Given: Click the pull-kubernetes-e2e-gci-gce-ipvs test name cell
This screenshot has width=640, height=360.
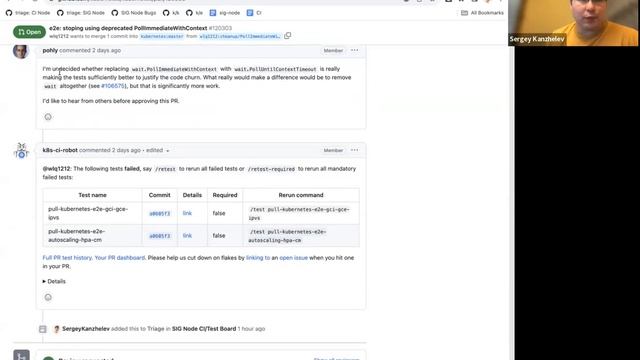Looking at the screenshot, I should point(92,213).
